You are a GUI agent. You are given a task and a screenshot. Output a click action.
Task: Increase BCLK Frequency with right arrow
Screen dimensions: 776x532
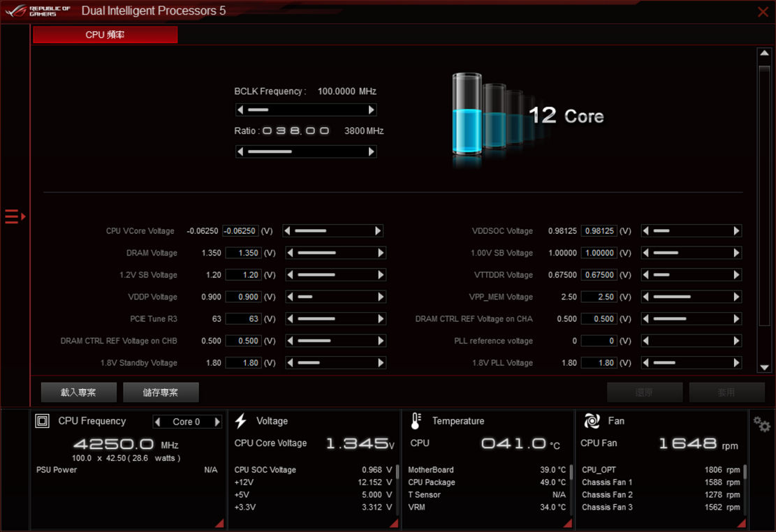[371, 110]
